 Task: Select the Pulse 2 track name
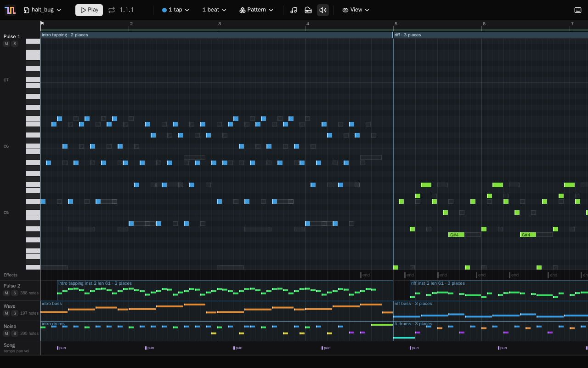coord(12,286)
